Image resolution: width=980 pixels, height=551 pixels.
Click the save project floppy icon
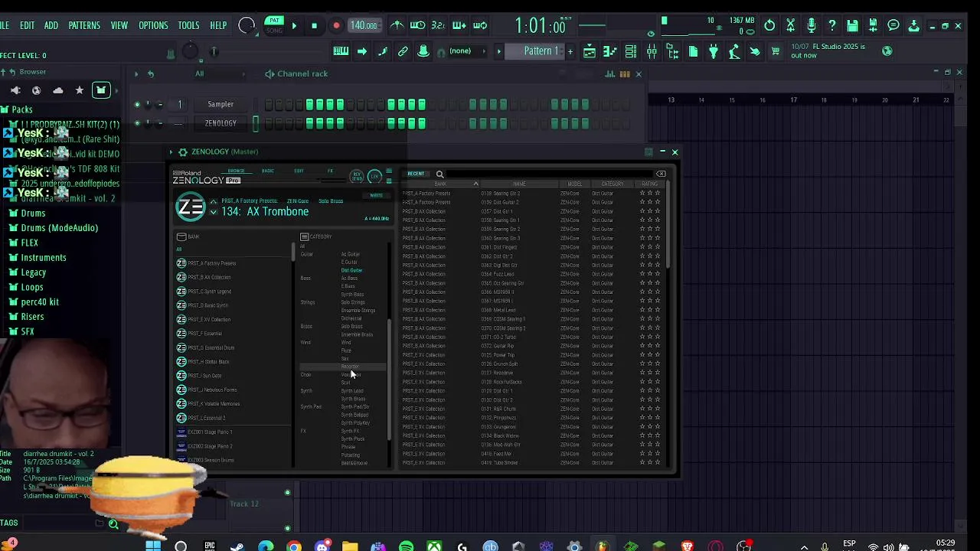coord(852,25)
